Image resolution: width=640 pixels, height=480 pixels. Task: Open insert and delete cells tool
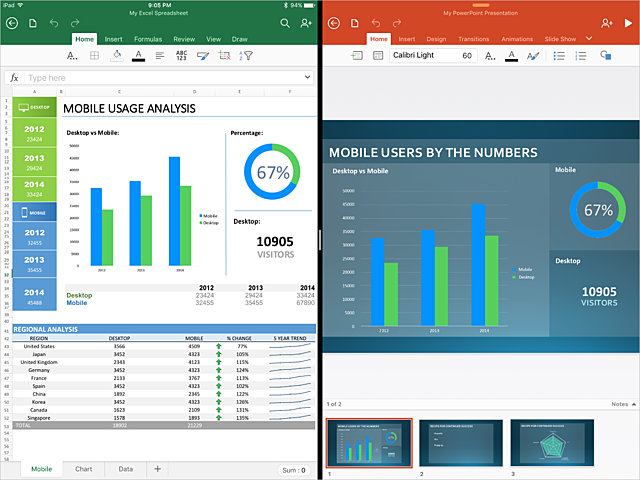pyautogui.click(x=224, y=56)
